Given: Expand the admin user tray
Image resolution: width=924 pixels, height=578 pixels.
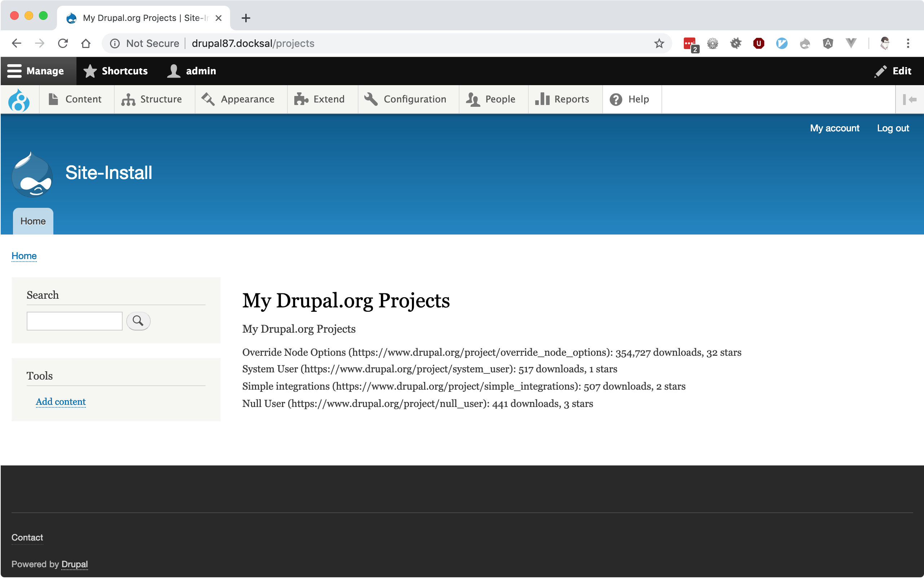Looking at the screenshot, I should point(192,71).
